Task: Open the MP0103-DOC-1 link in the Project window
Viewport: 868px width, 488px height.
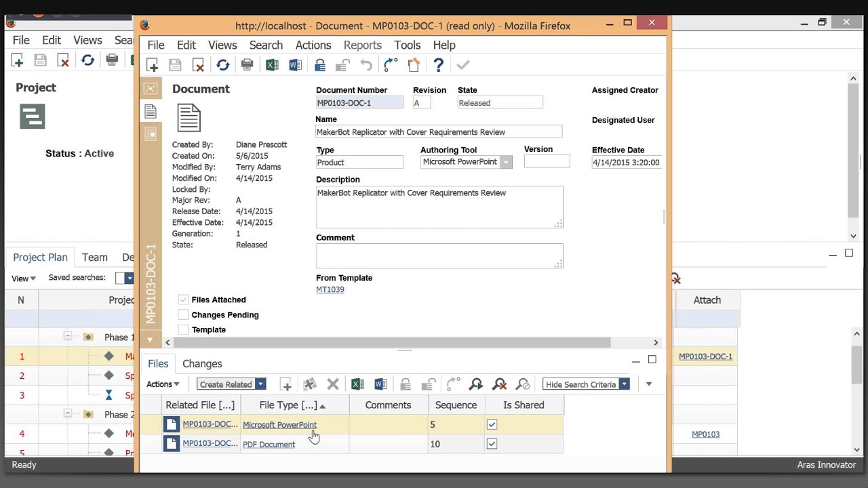Action: coord(705,357)
